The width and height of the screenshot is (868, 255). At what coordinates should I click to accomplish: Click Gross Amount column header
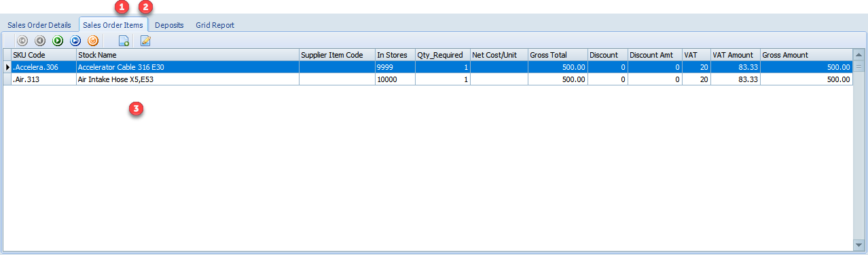click(x=806, y=55)
